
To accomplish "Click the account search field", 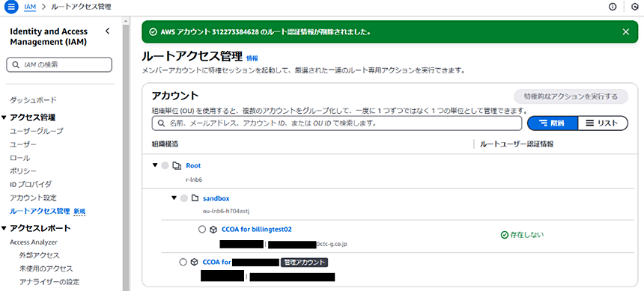I will tap(337, 123).
